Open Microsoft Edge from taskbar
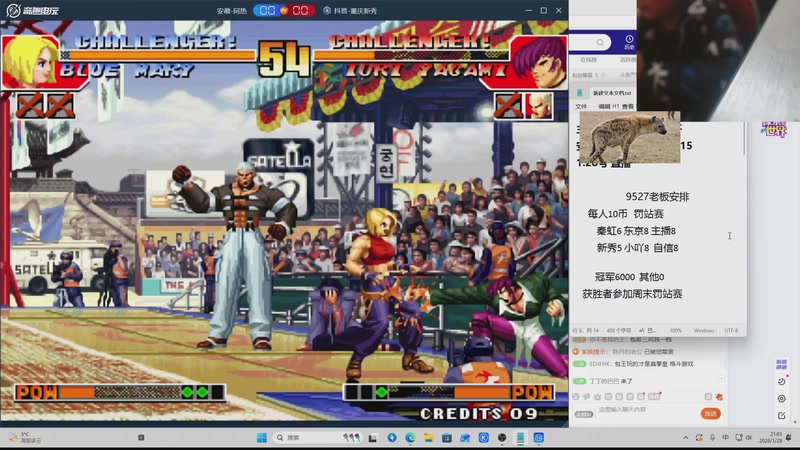800x450 pixels. pyautogui.click(x=410, y=438)
